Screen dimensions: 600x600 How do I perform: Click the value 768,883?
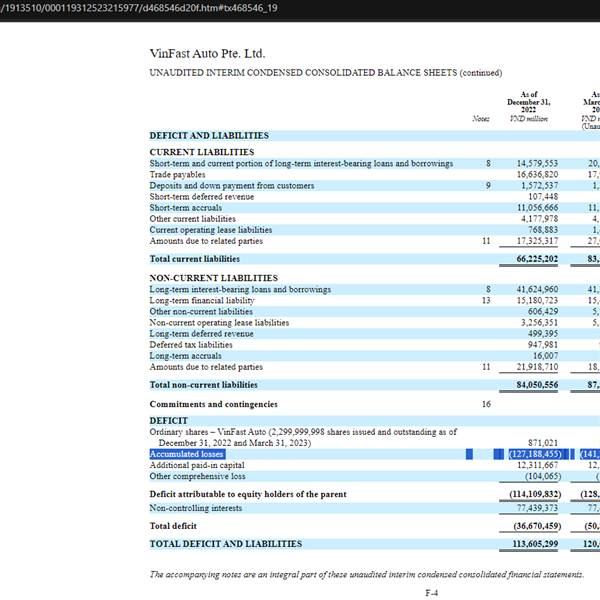(543, 230)
